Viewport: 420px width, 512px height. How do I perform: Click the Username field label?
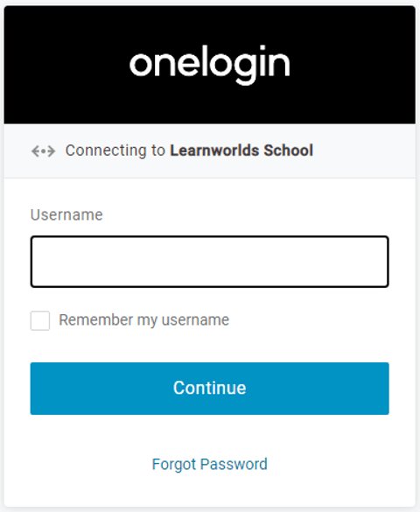(x=66, y=214)
